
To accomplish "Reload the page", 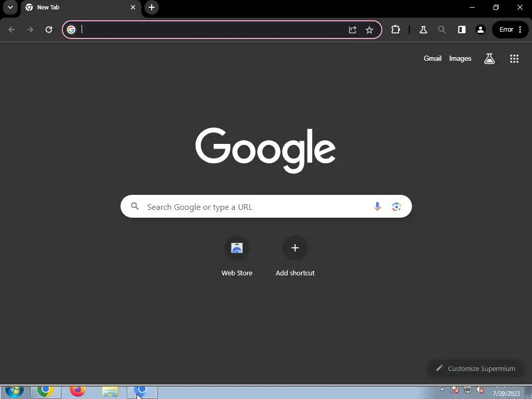I will point(49,30).
